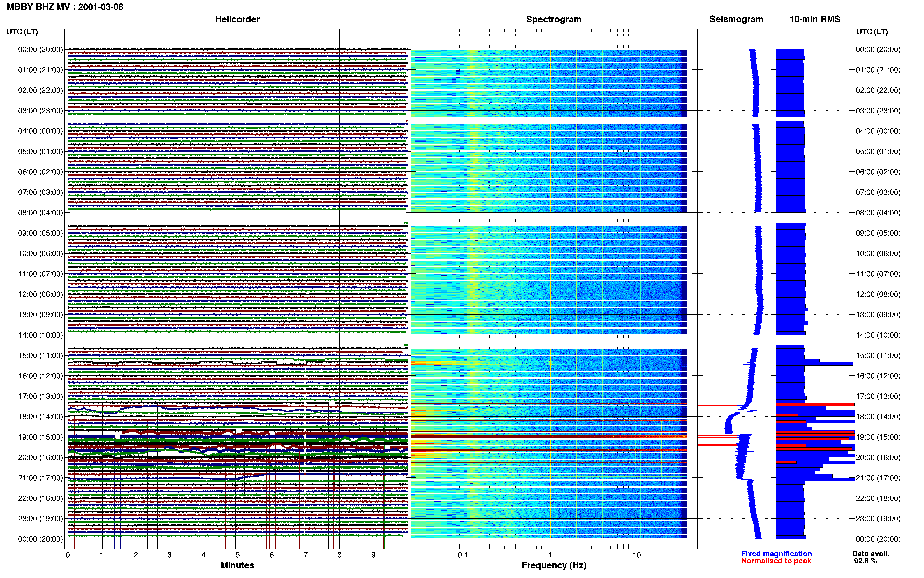Click "21:00 (17:00)" on the Helicorder time axis
The width and height of the screenshot is (924, 578).
pos(41,478)
